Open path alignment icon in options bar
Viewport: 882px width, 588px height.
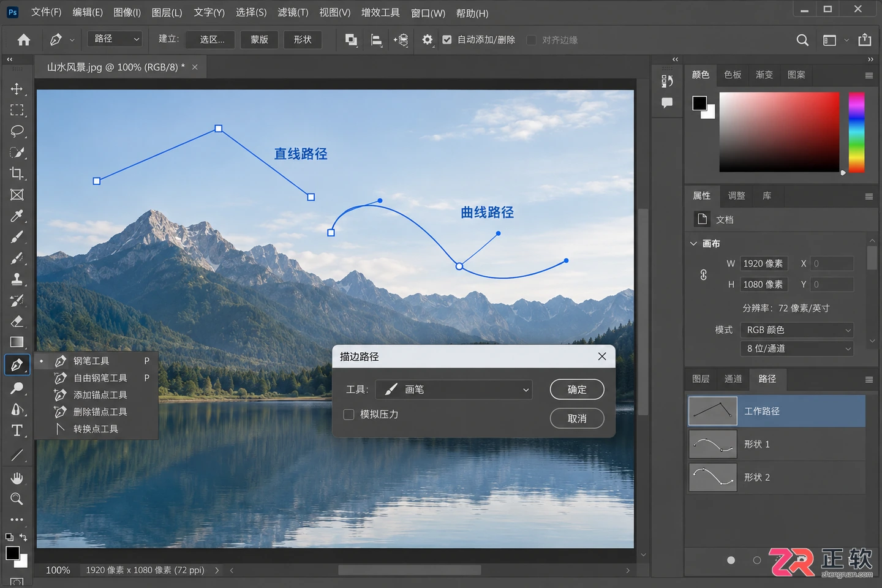(377, 40)
